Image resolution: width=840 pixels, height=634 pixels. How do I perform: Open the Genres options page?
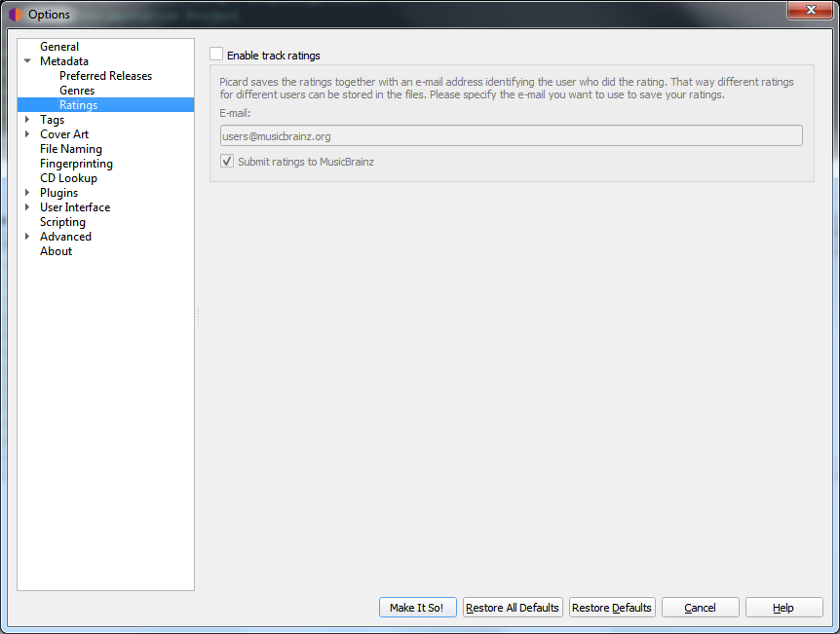point(77,91)
